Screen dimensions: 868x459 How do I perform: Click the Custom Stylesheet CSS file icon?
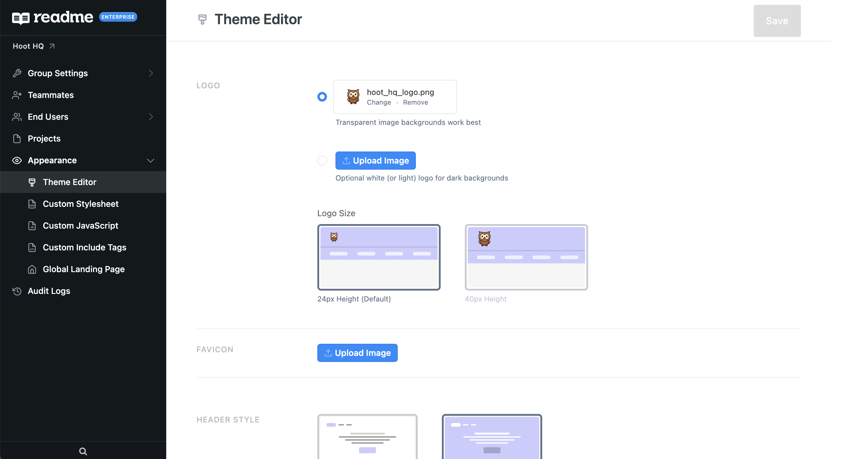(32, 204)
